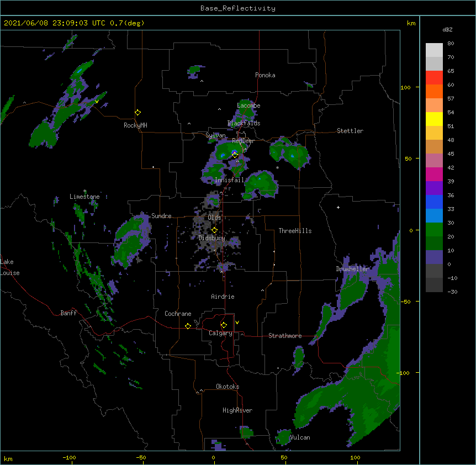Click the timestamp 2021/06/08 23:09:03 UTC
The image size is (476, 465).
55,23
